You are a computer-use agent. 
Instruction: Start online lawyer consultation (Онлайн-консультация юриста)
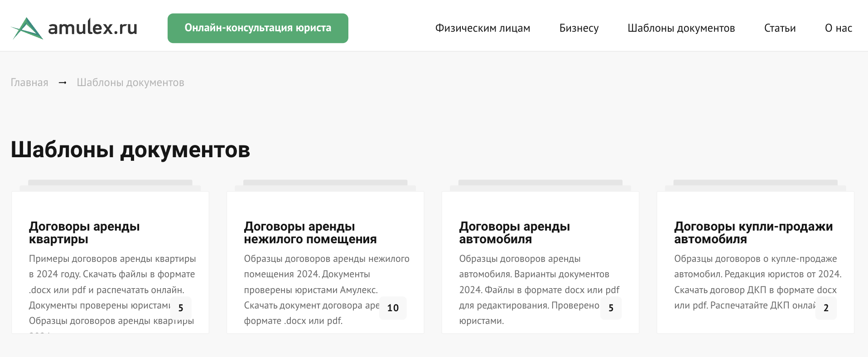pyautogui.click(x=258, y=28)
